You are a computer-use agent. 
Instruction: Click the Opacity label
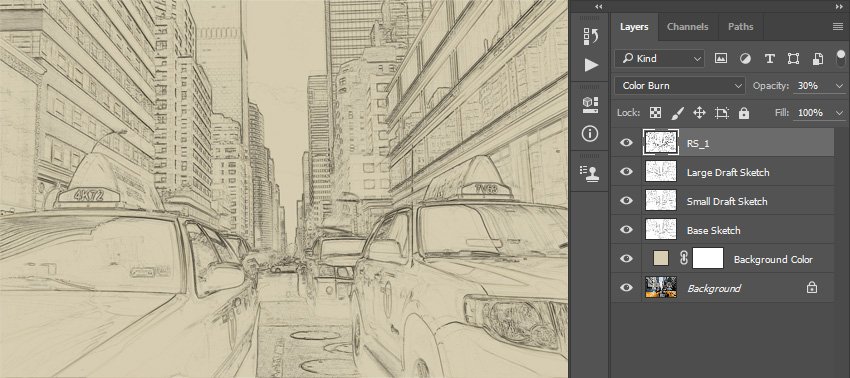(x=770, y=86)
